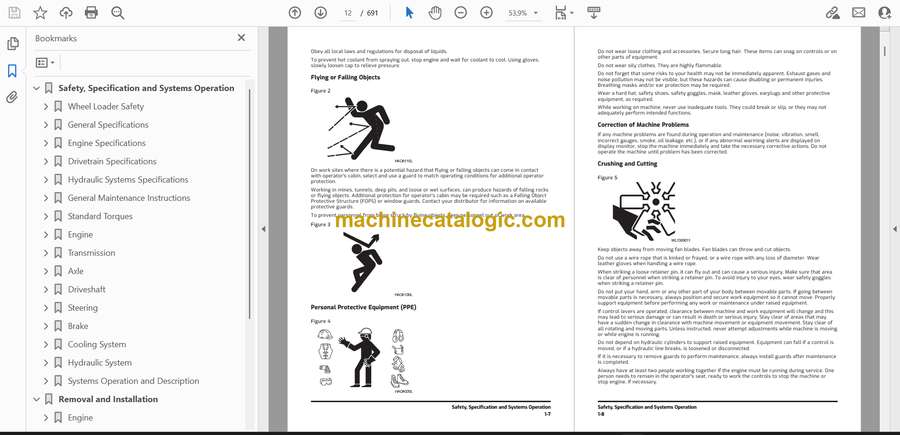Expand the General Maintenance Instructions bookmark

[x=46, y=198]
